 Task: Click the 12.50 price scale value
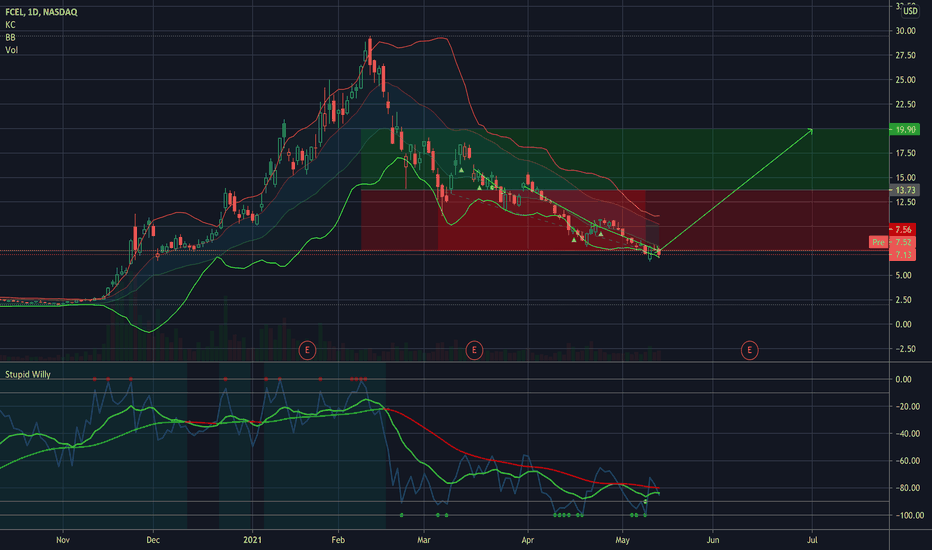pos(905,202)
